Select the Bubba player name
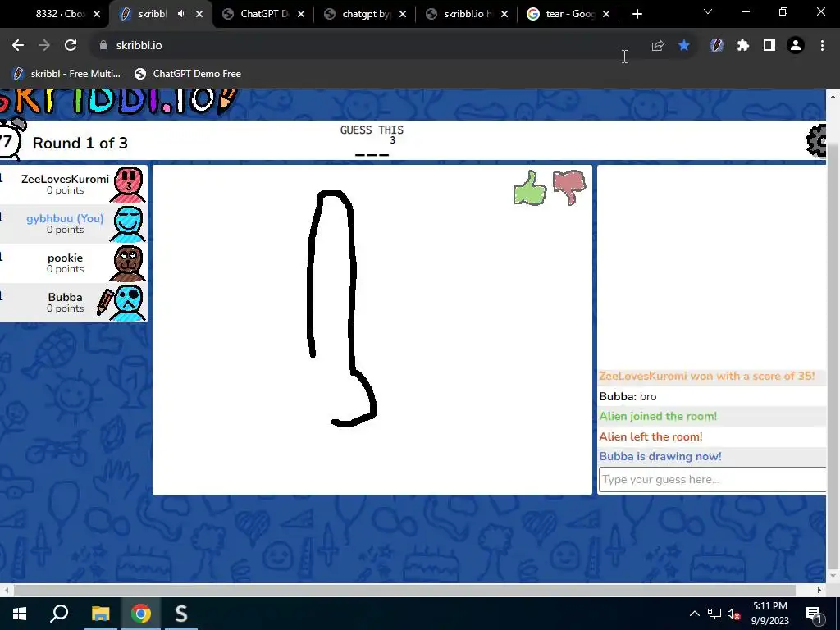Screen dimensions: 840x630 65,297
